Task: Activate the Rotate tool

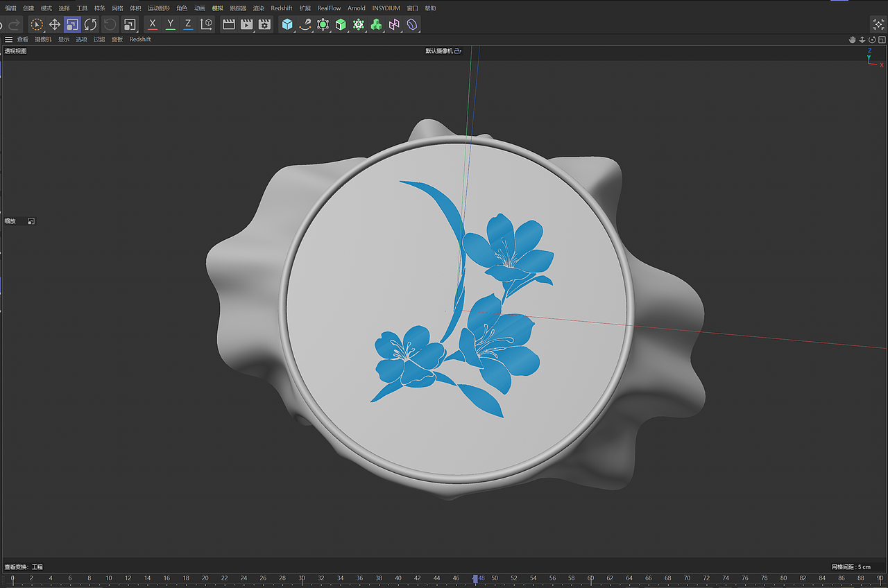Action: pyautogui.click(x=91, y=24)
